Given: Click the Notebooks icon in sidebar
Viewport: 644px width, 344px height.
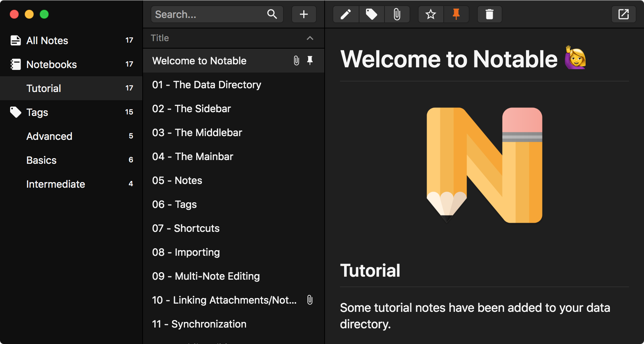Looking at the screenshot, I should coord(15,64).
